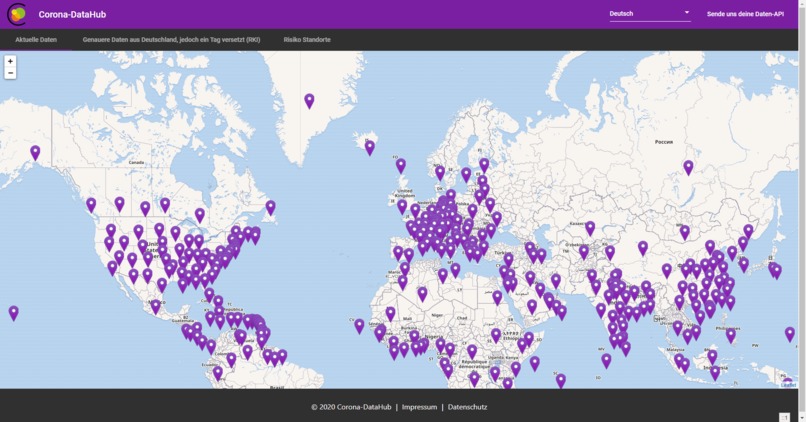Open the Genauere Daten aus Deutschland (RKI) tab
Screen dimensions: 806x422
tap(171, 40)
